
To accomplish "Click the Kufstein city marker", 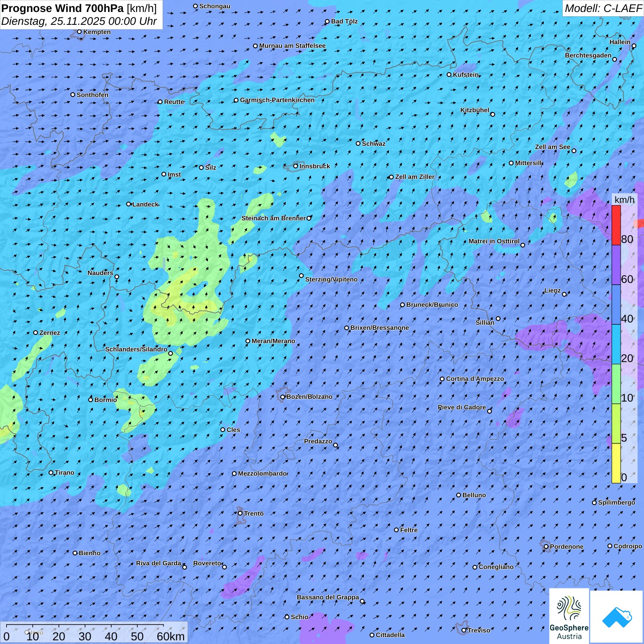I will (449, 75).
